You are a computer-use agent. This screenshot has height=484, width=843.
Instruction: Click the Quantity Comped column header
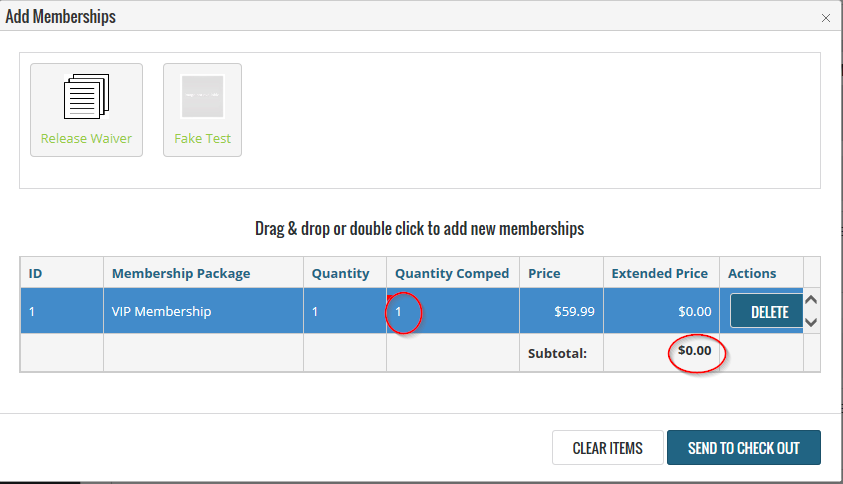coord(453,273)
